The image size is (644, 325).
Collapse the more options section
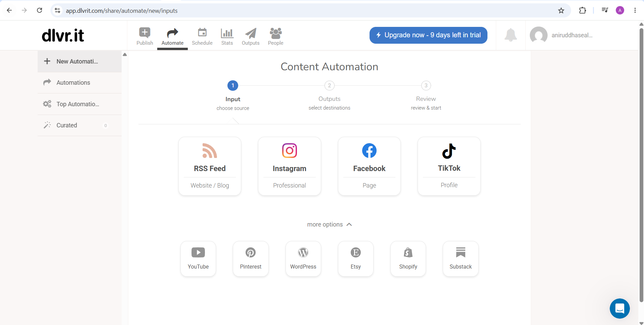(329, 225)
